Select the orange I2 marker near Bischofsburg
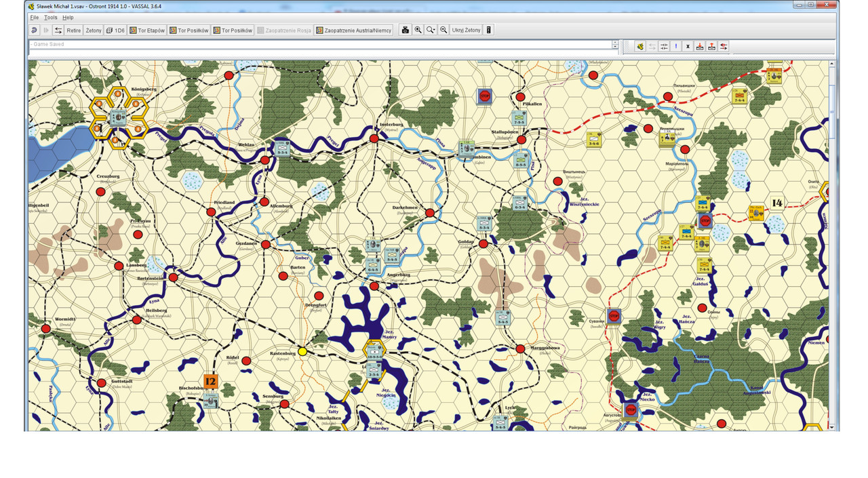868x478 pixels. pyautogui.click(x=211, y=382)
